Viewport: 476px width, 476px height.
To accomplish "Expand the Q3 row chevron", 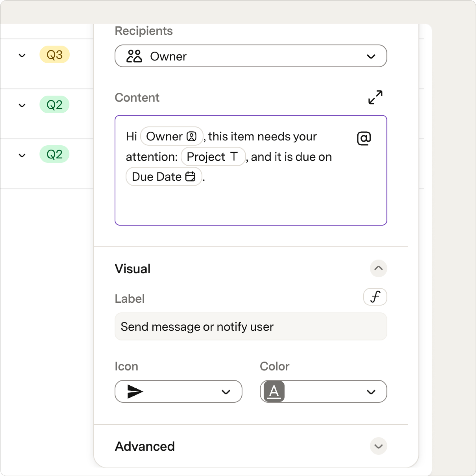I will point(22,55).
